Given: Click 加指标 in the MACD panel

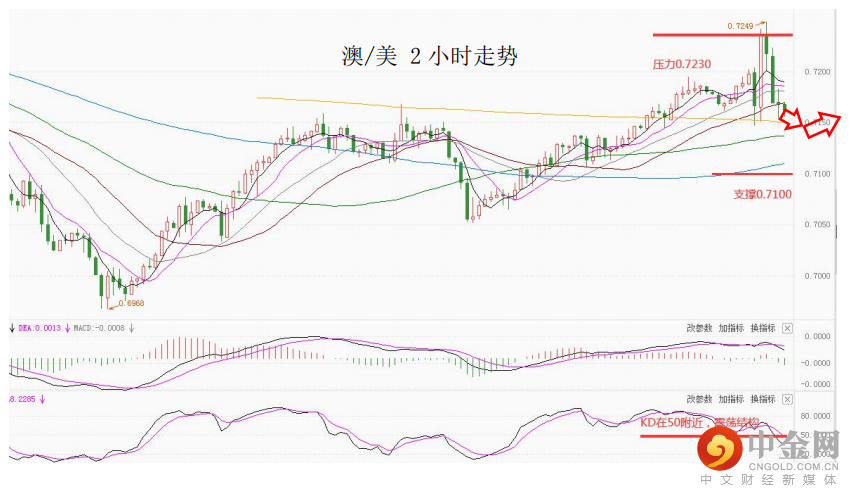Looking at the screenshot, I should click(732, 328).
